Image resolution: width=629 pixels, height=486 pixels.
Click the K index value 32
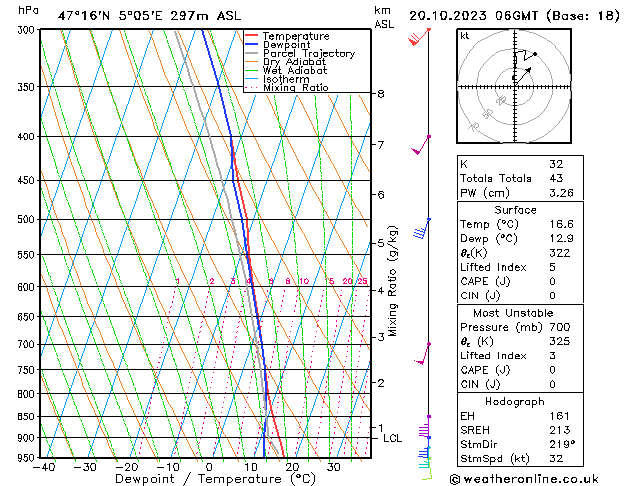click(x=556, y=164)
